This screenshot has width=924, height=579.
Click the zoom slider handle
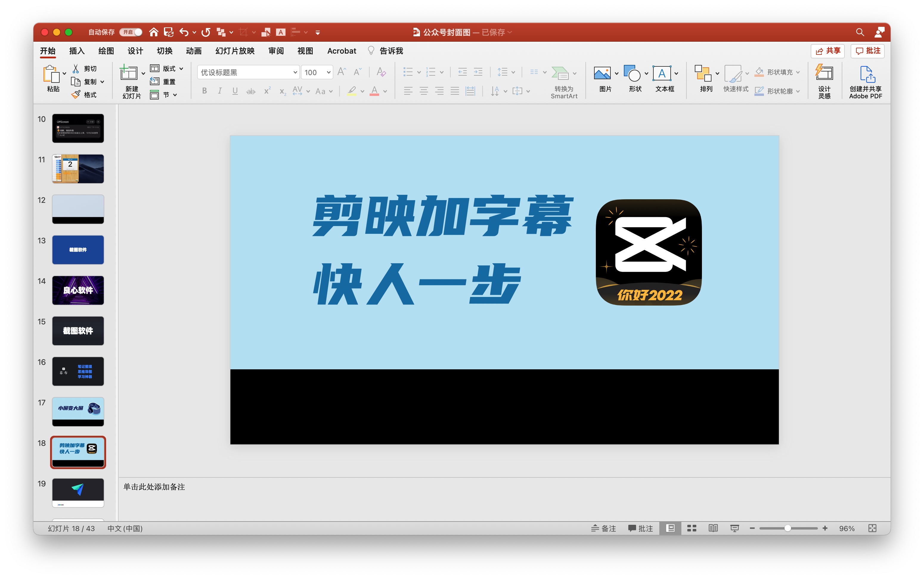click(787, 528)
